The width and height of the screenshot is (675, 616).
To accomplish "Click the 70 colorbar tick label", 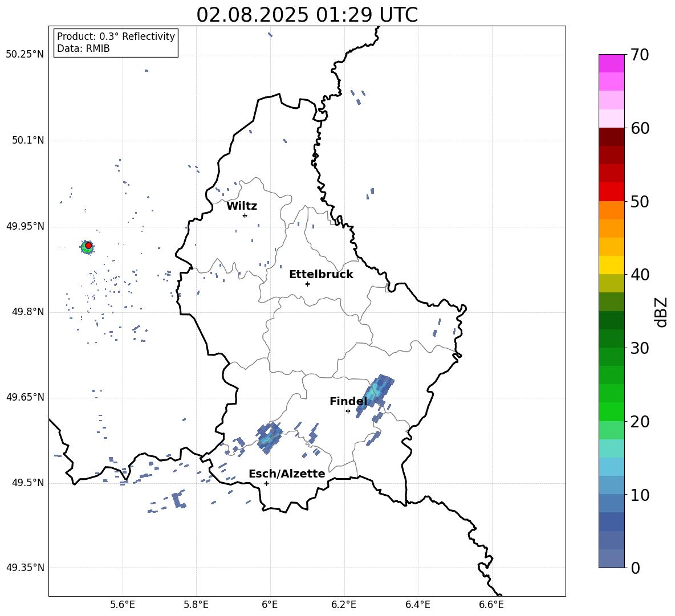I will 639,55.
